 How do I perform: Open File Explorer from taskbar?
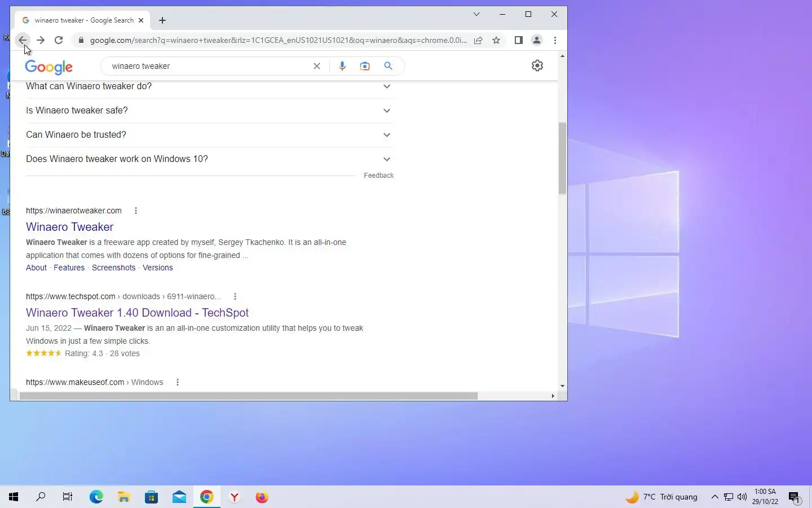124,497
